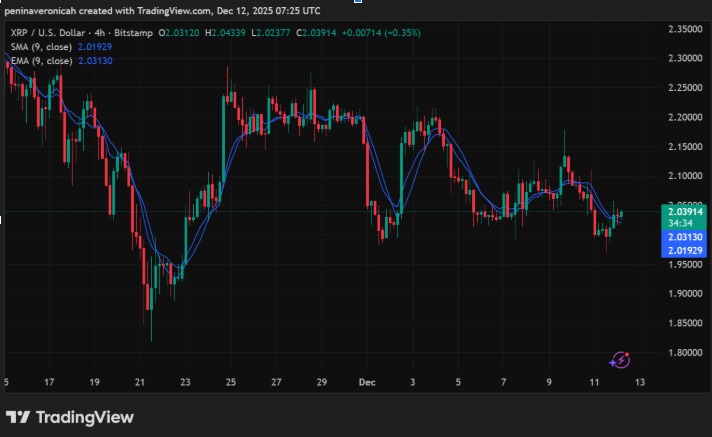Viewport: 712px width, 437px height.
Task: Click the date label 13 on time axis
Action: click(x=640, y=382)
